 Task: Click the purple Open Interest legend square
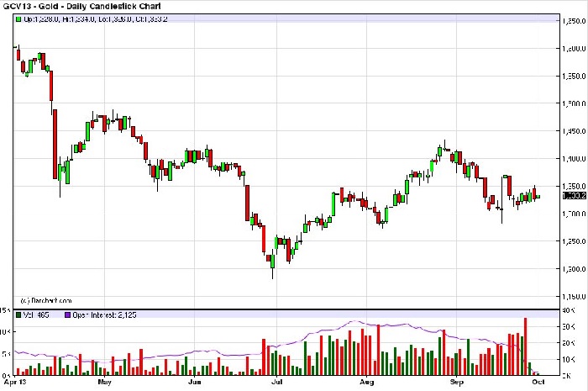click(x=68, y=314)
